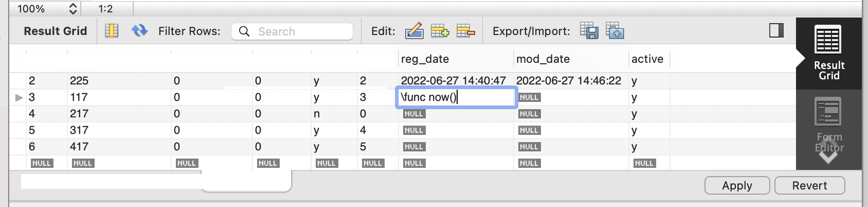Import records from external file
The image size is (868, 207).
coord(615,31)
